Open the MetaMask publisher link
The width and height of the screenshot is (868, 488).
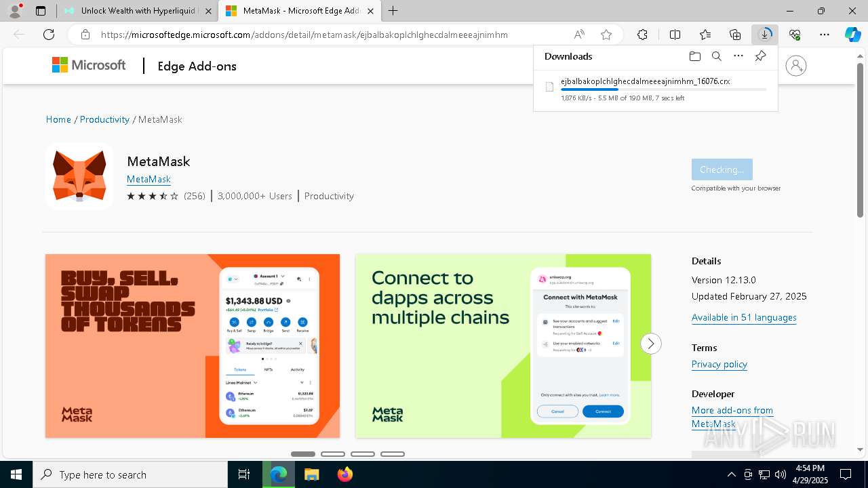coord(149,179)
